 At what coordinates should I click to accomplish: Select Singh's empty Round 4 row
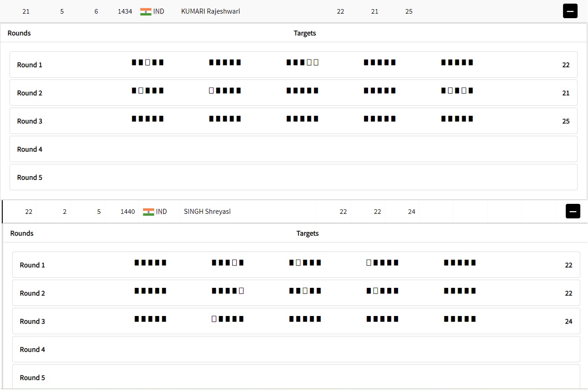coord(296,349)
